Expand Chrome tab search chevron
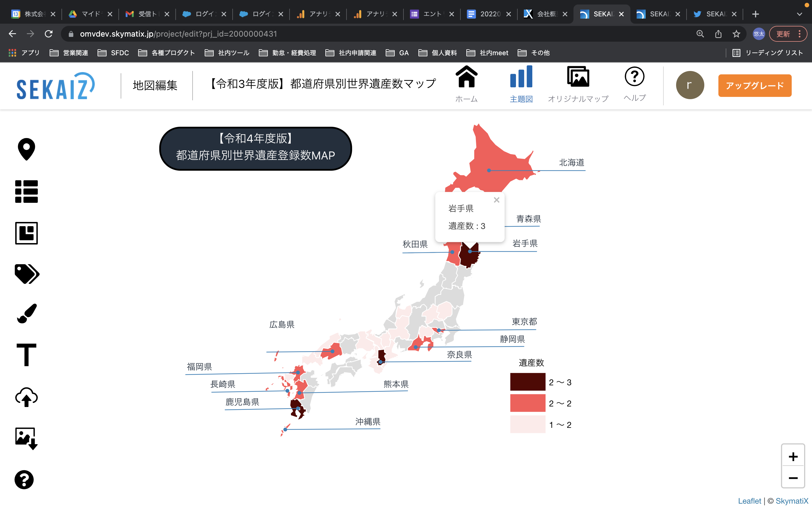This screenshot has height=507, width=812. pos(799,14)
